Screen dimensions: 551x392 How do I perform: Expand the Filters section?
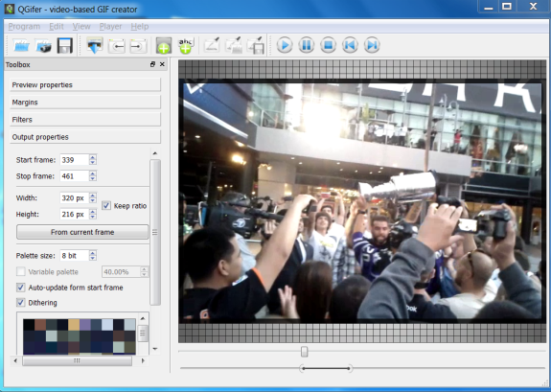(85, 120)
